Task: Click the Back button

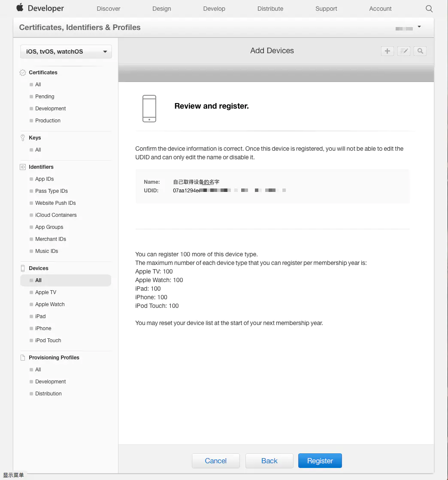Action: coord(269,461)
